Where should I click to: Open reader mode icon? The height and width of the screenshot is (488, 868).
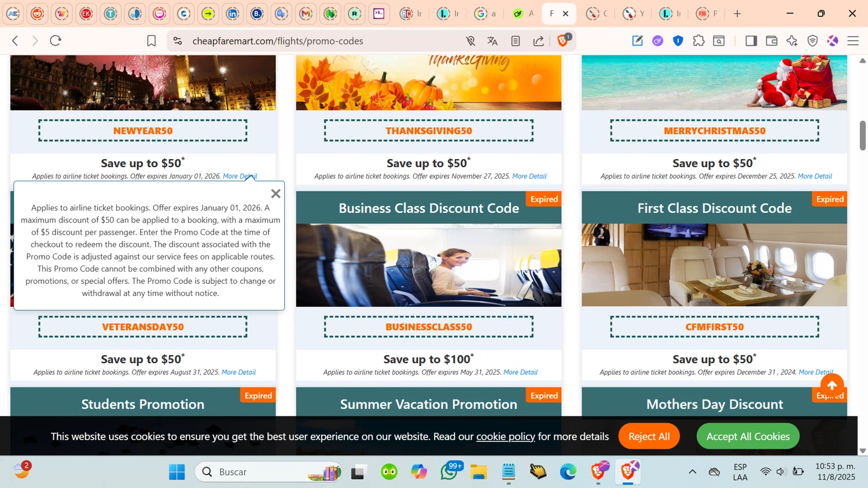click(516, 40)
